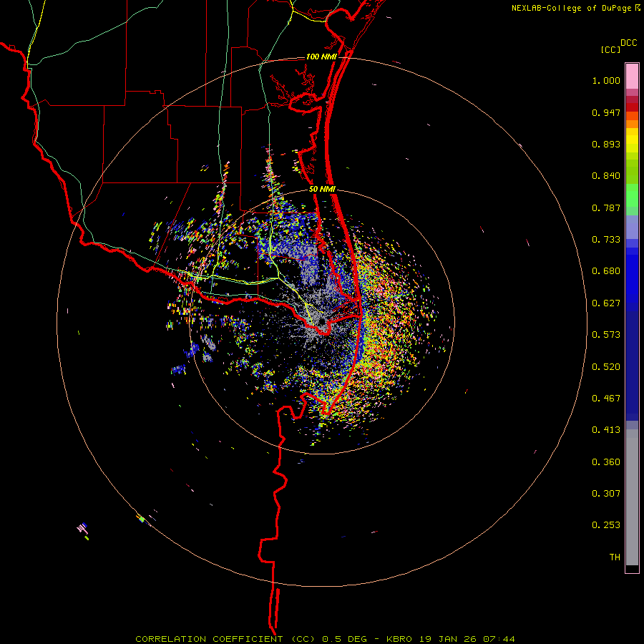Click the 0.840 scale label
Viewport: 644px width, 644px height.
pos(606,176)
